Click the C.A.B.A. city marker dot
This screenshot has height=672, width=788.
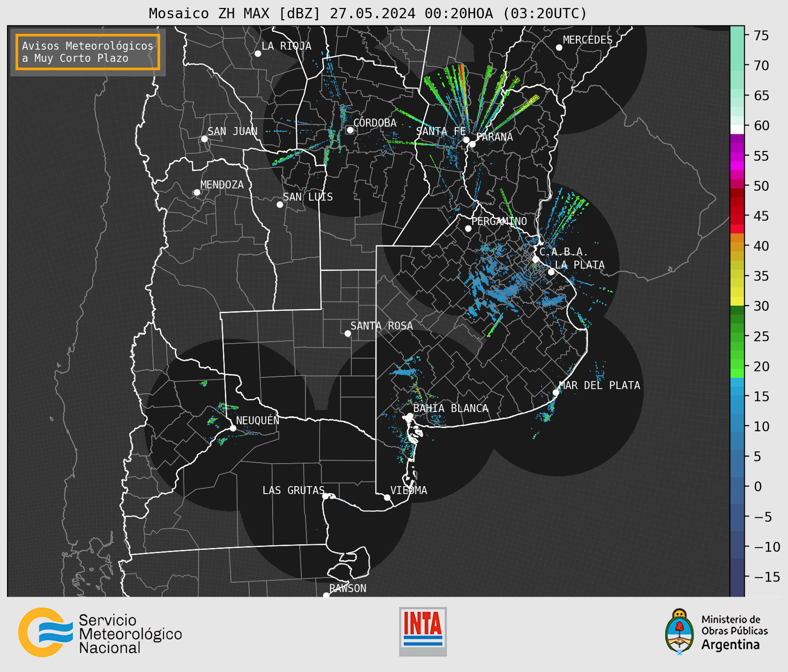536,259
